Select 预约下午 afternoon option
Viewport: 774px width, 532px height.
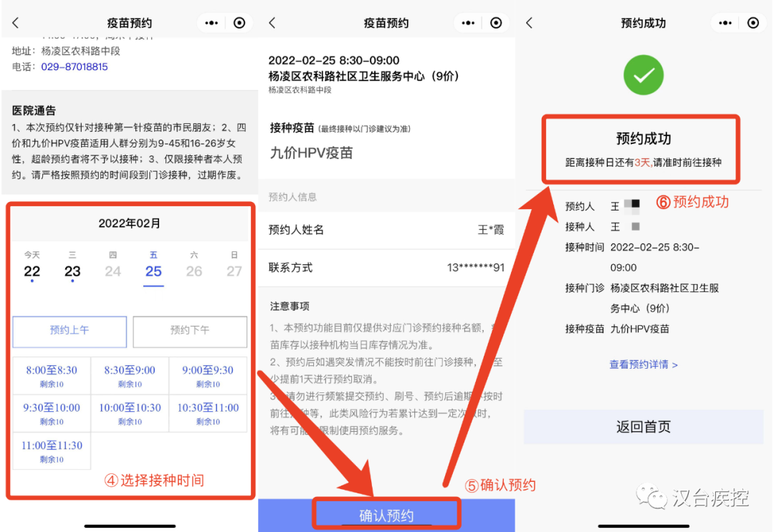(x=190, y=331)
